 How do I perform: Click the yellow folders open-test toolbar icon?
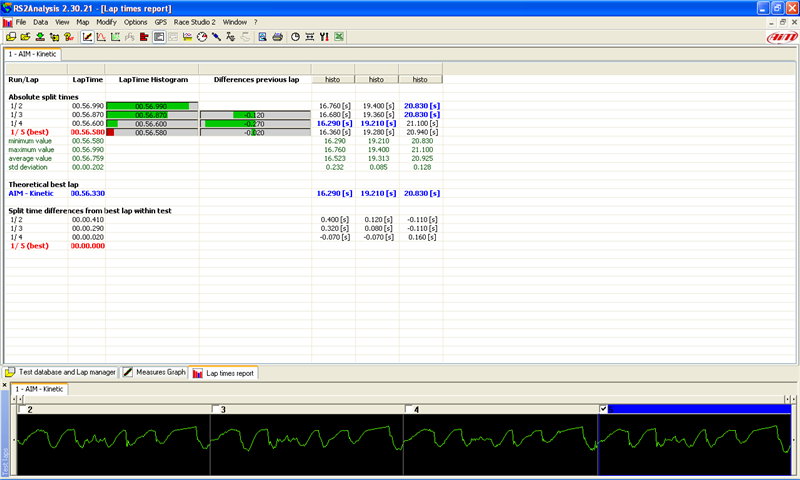point(11,37)
